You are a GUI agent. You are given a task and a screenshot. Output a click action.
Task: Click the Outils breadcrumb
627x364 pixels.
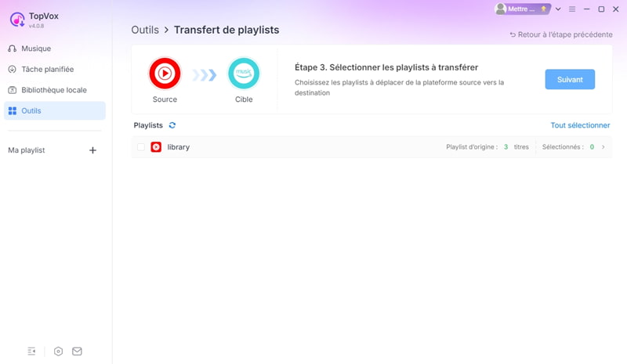145,30
